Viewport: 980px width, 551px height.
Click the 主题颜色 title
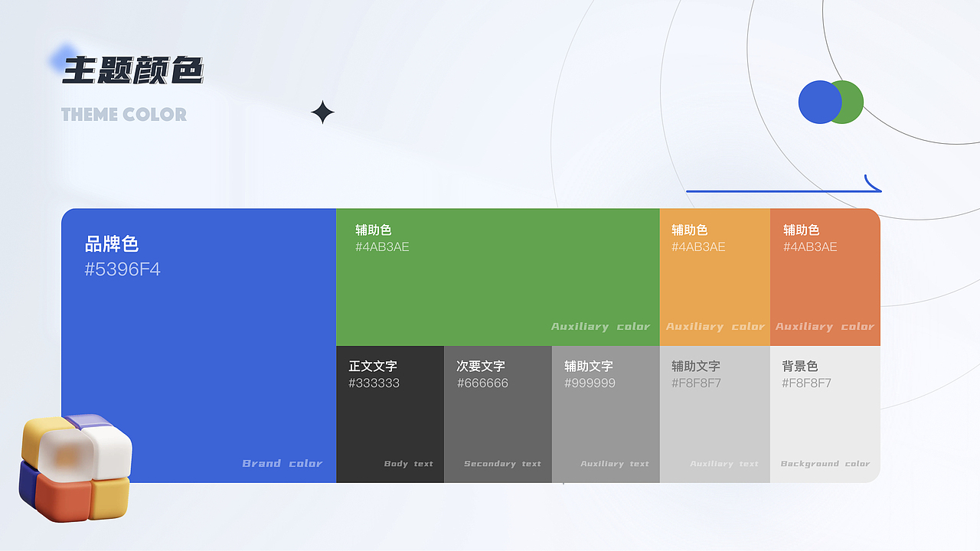coord(132,70)
